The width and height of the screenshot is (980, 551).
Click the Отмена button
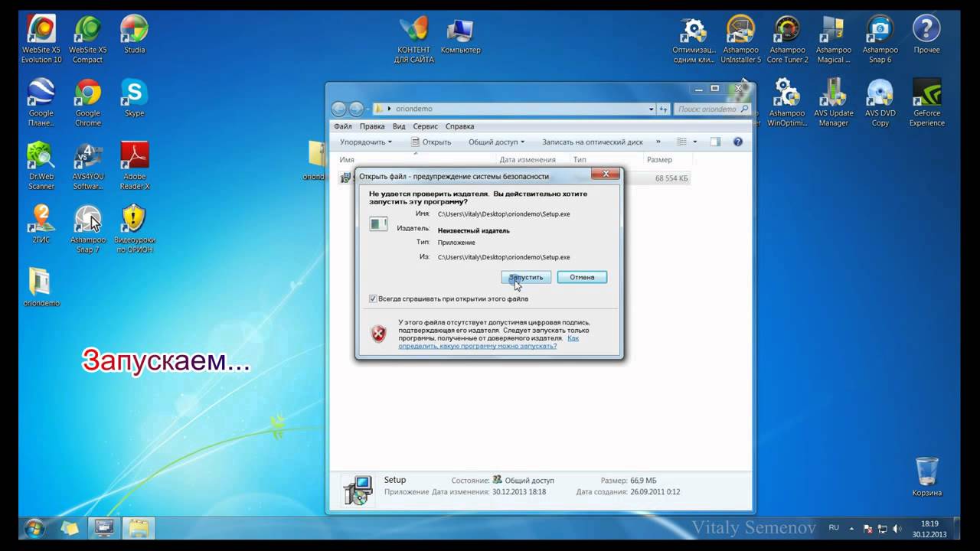tap(582, 277)
